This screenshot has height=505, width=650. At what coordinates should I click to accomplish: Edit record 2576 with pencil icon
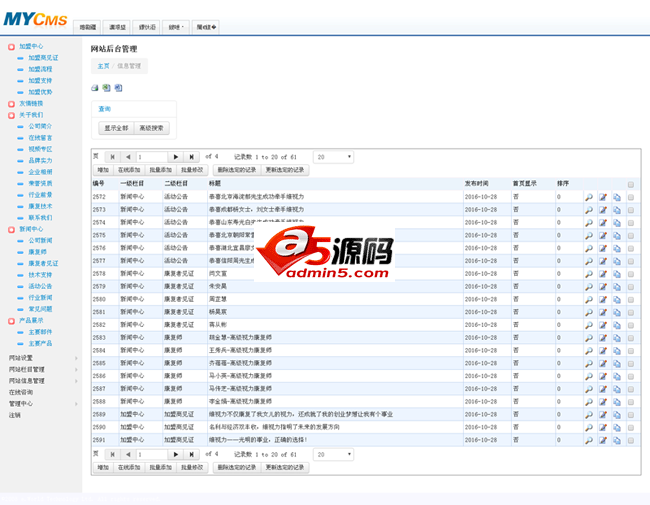pos(603,249)
